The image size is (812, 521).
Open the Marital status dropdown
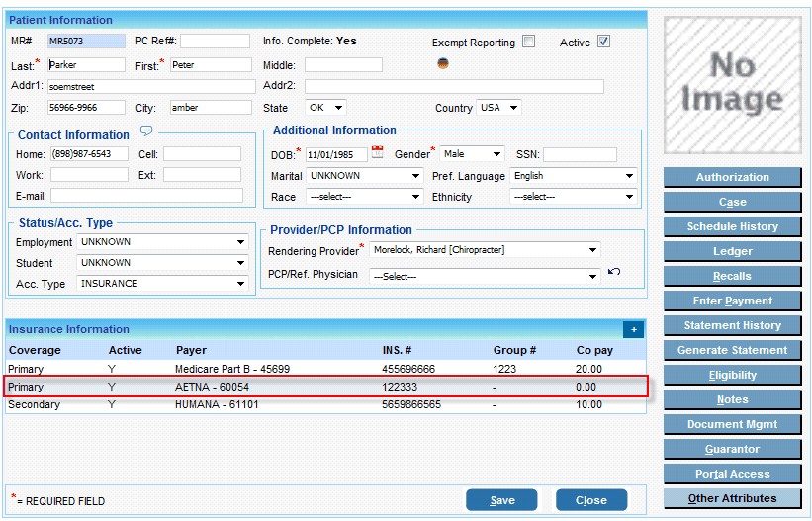(x=363, y=176)
